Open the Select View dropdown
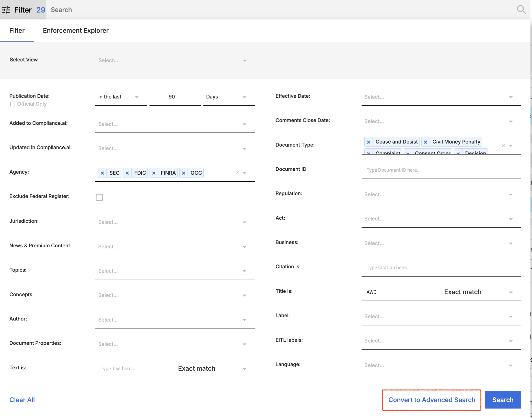This screenshot has width=532, height=418. point(175,61)
